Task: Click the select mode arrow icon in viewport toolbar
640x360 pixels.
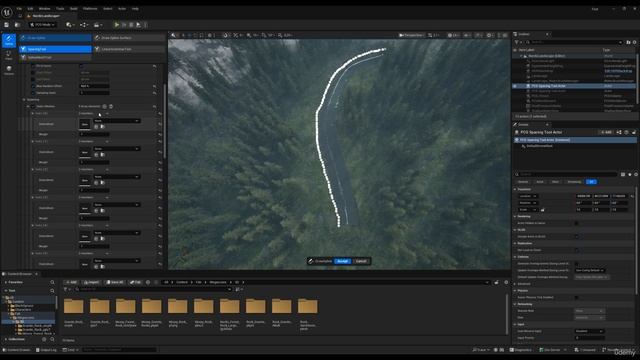Action: [x=173, y=36]
